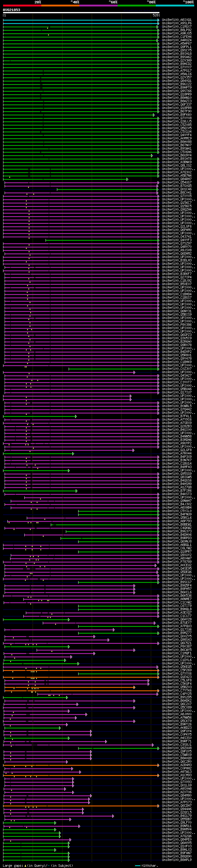
Task: Select the UniRef100_B9SCG7 label
Action: tap(176, 582)
